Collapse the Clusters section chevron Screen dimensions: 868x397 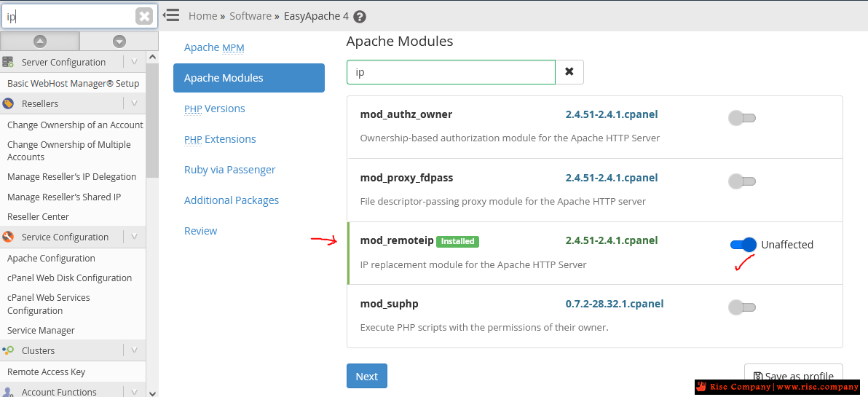coord(134,350)
